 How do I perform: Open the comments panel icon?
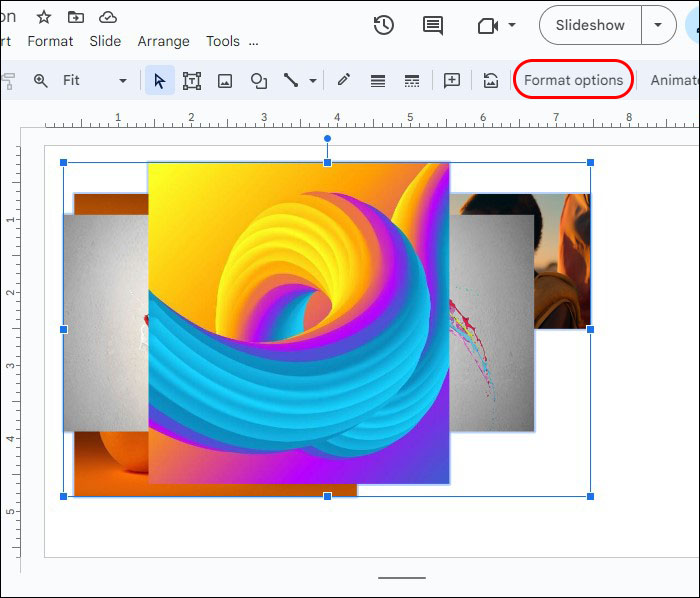click(x=433, y=26)
